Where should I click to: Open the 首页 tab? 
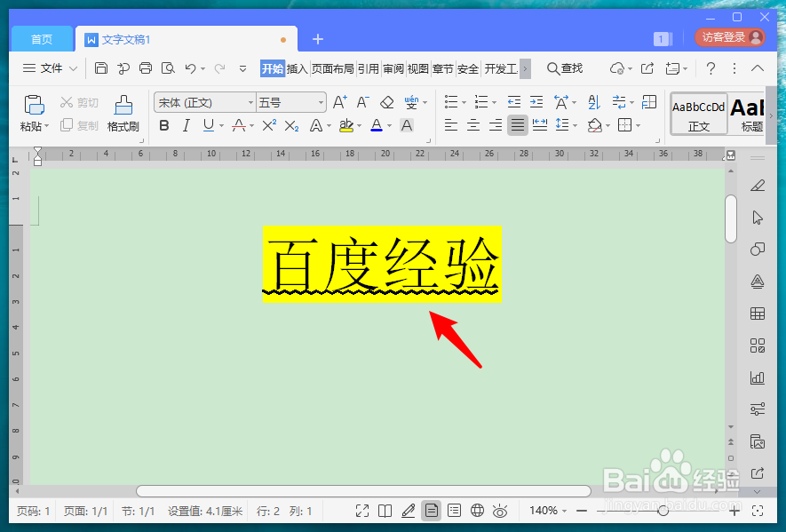[x=42, y=39]
